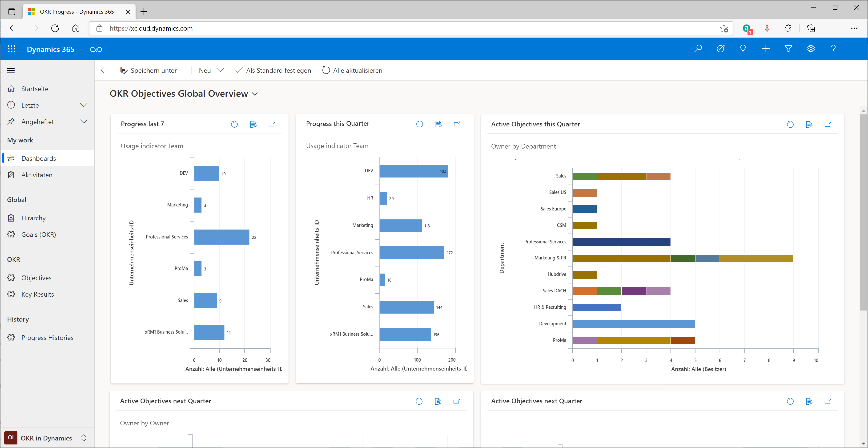Select Goals (OKR) in the Global section

coord(38,234)
